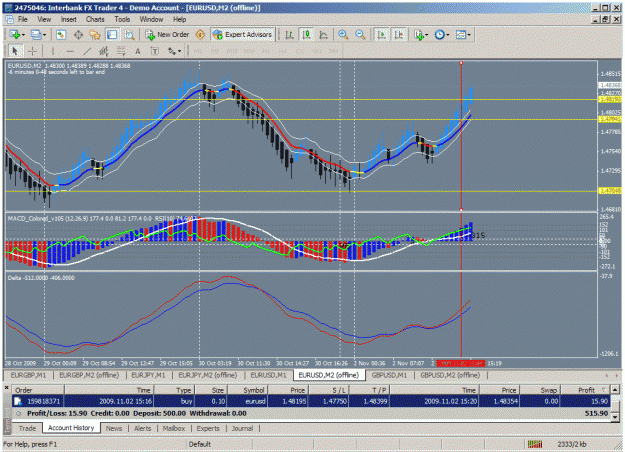Select the trendline drawing tool
The width and height of the screenshot is (625, 452).
coord(86,51)
